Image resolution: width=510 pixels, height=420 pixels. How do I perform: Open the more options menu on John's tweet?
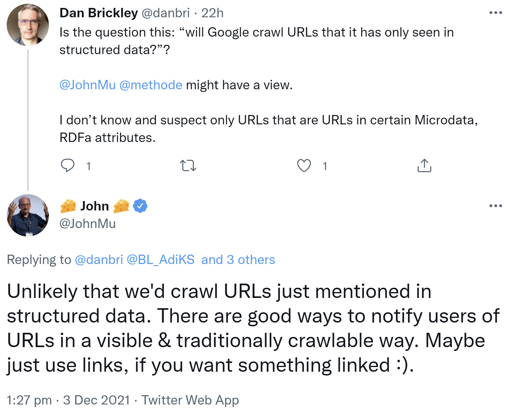(496, 206)
